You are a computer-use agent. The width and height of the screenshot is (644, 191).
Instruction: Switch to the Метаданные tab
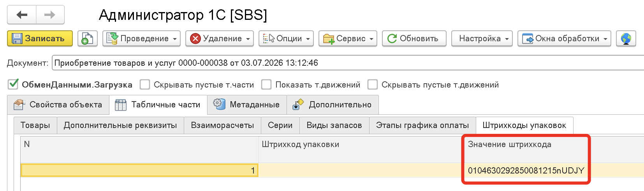247,105
